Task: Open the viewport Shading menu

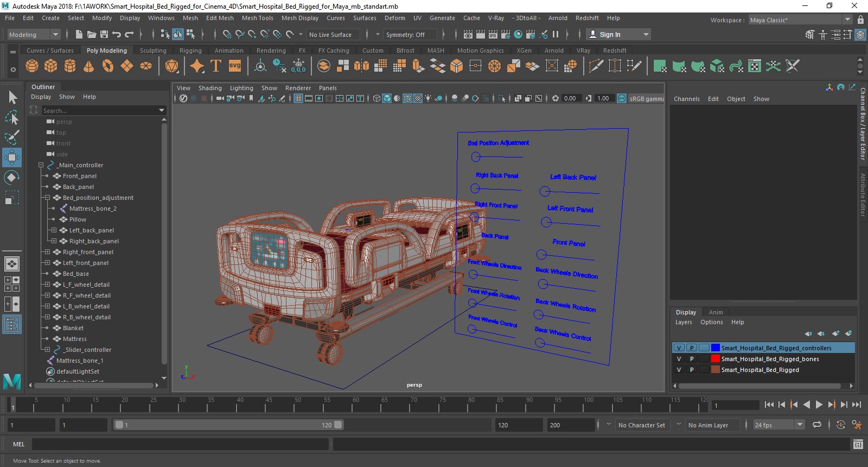Action: tap(210, 88)
